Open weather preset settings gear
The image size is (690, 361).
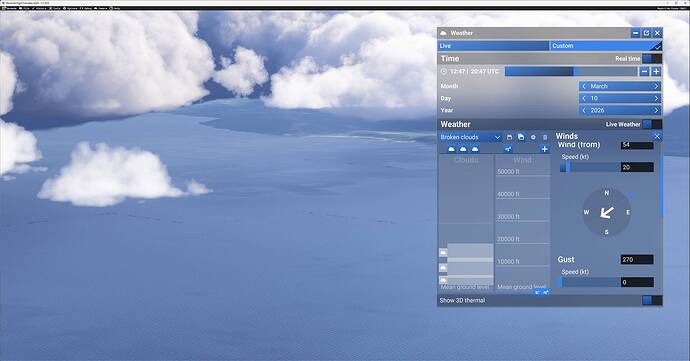(533, 137)
